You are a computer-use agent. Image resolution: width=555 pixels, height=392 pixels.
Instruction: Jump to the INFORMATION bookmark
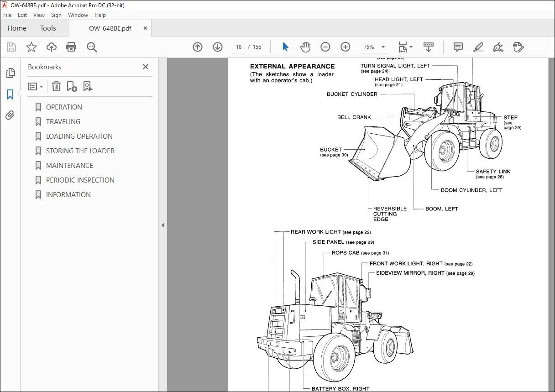click(68, 194)
